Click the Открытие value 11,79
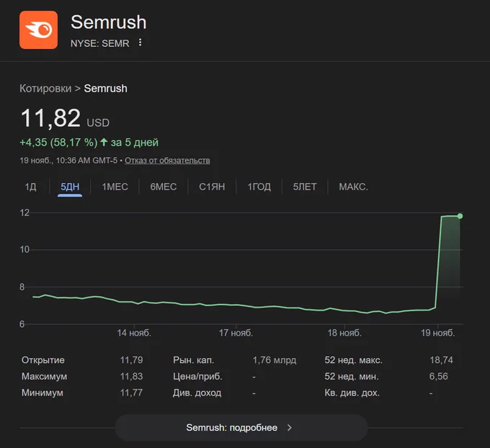Image resolution: width=490 pixels, height=448 pixels. (x=132, y=360)
